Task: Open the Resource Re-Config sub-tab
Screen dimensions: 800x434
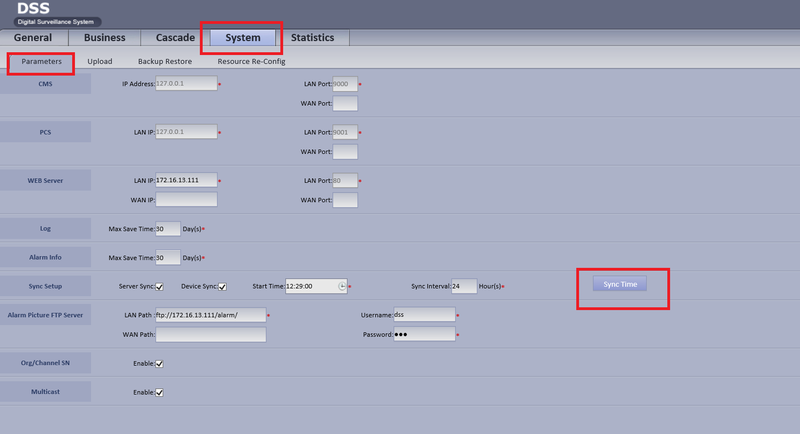Action: (252, 61)
